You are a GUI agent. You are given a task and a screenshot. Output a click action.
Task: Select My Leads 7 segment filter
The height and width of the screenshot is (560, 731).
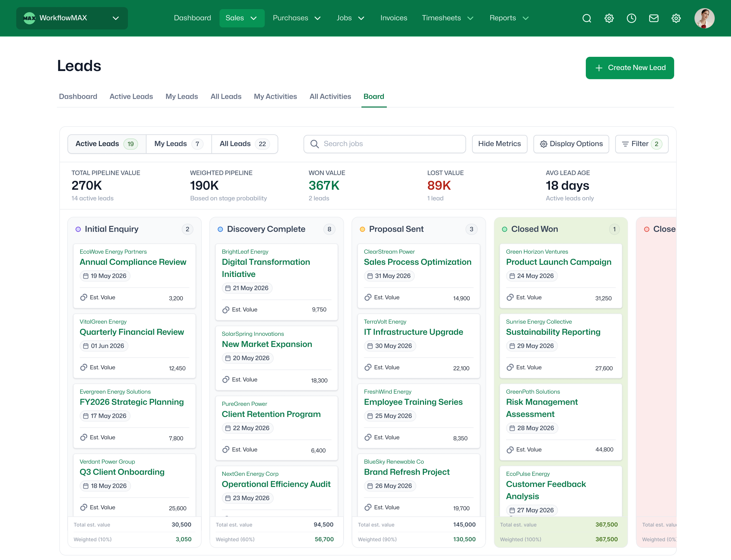pos(179,144)
